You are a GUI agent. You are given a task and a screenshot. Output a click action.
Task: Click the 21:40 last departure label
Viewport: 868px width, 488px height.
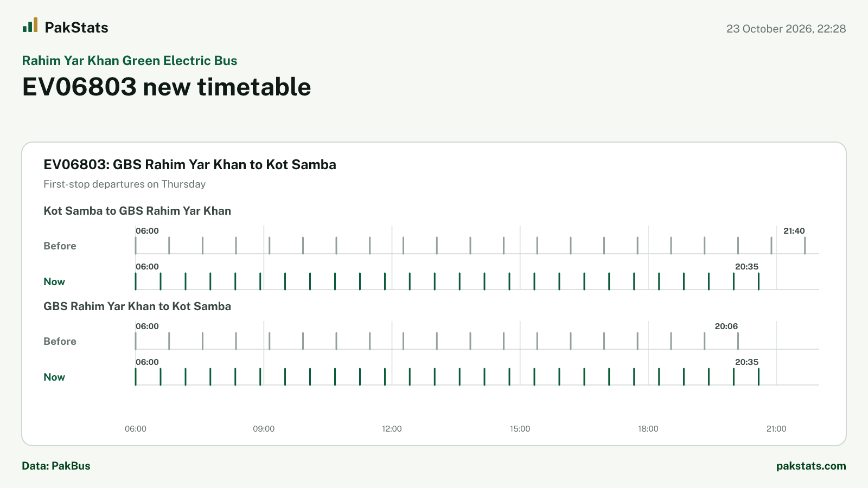pyautogui.click(x=794, y=231)
